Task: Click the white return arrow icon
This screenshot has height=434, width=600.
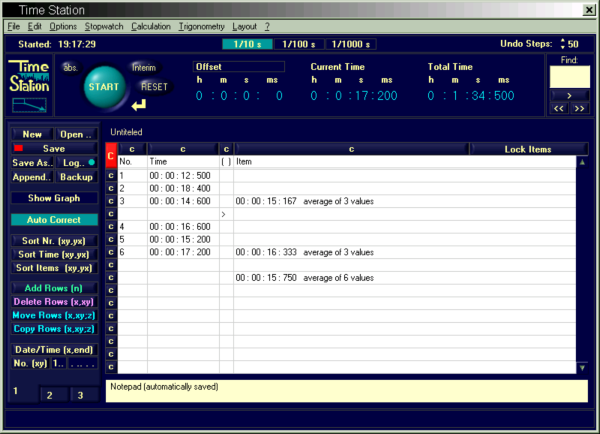Action: (x=137, y=104)
